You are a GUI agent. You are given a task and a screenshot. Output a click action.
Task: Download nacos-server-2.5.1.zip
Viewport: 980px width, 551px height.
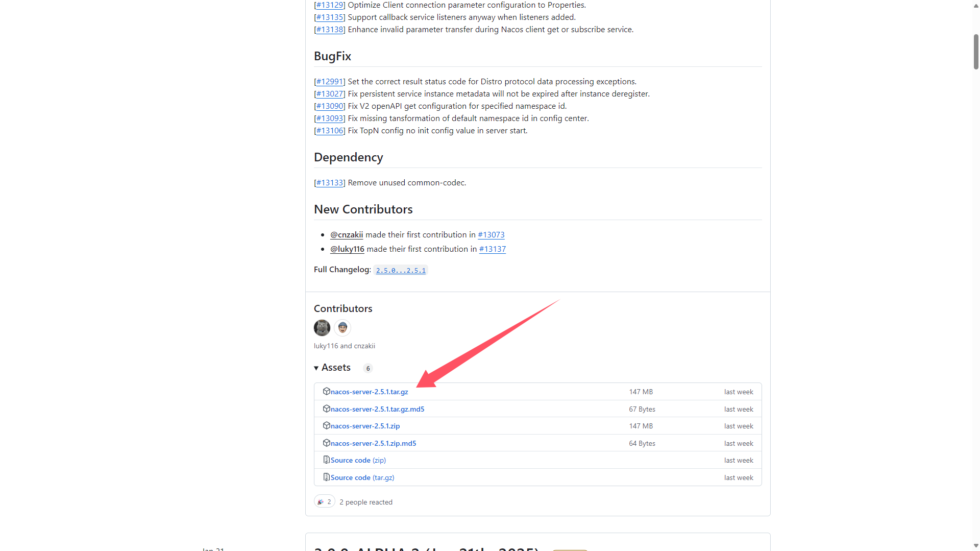(365, 426)
